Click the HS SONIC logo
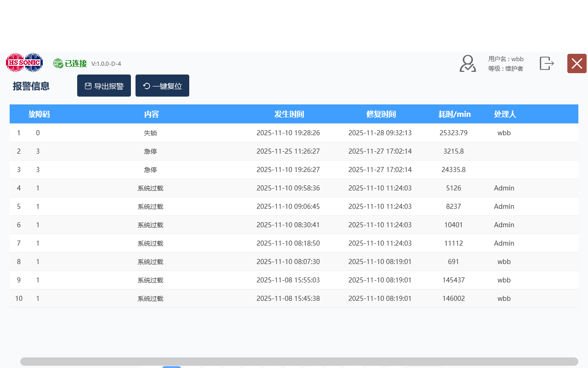This screenshot has height=368, width=588. pos(24,63)
